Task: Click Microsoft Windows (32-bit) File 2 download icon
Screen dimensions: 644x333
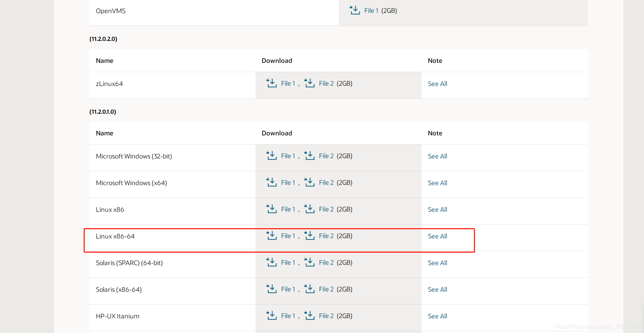Action: click(310, 155)
